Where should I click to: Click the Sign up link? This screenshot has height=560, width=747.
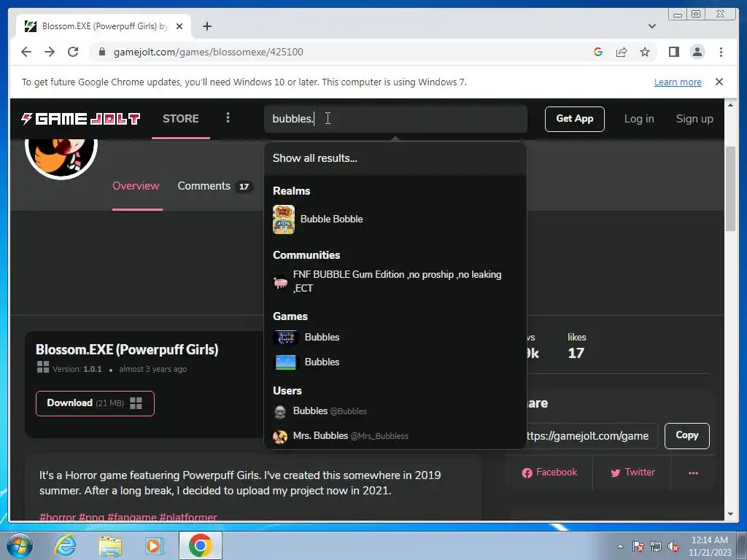click(x=694, y=119)
